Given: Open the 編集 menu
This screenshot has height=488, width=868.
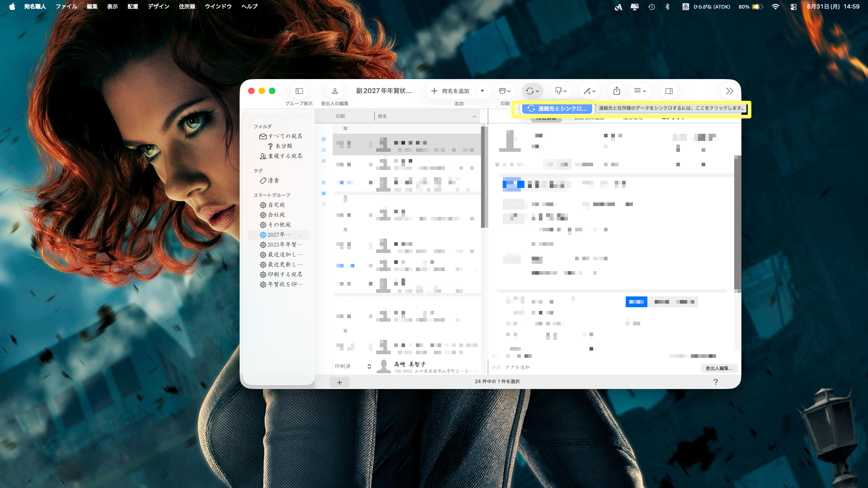Looking at the screenshot, I should (x=92, y=7).
